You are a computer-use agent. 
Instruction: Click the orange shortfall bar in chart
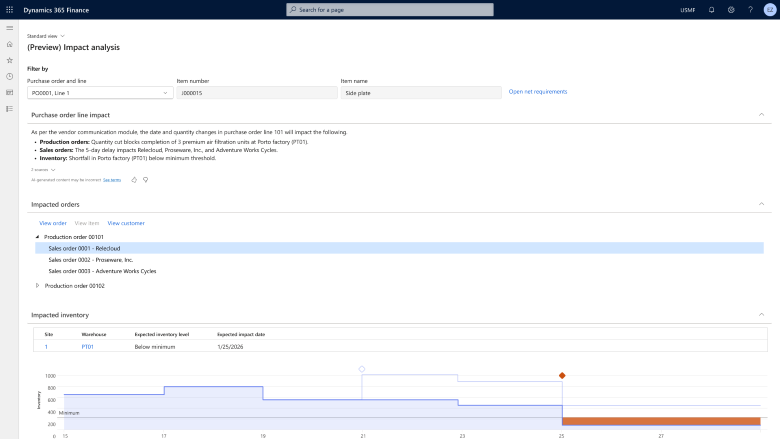click(x=661, y=421)
